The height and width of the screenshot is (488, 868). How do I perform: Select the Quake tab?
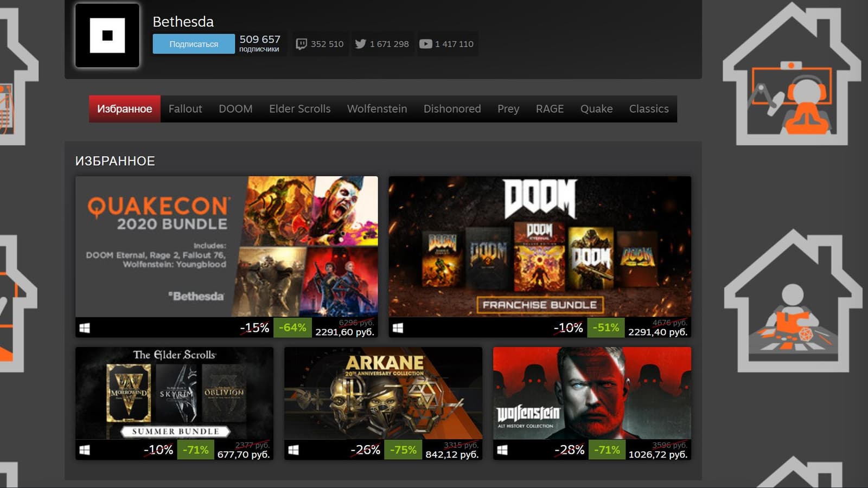[x=597, y=109]
